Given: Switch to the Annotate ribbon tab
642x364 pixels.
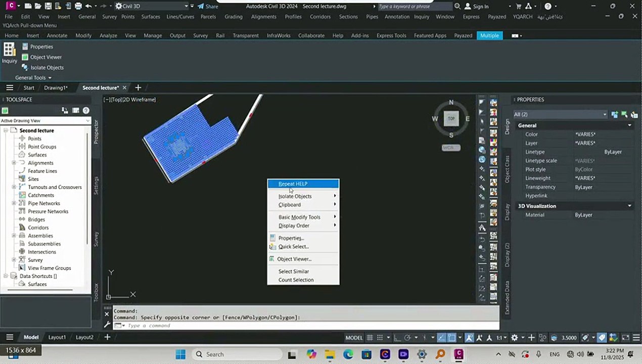Looking at the screenshot, I should coord(57,35).
